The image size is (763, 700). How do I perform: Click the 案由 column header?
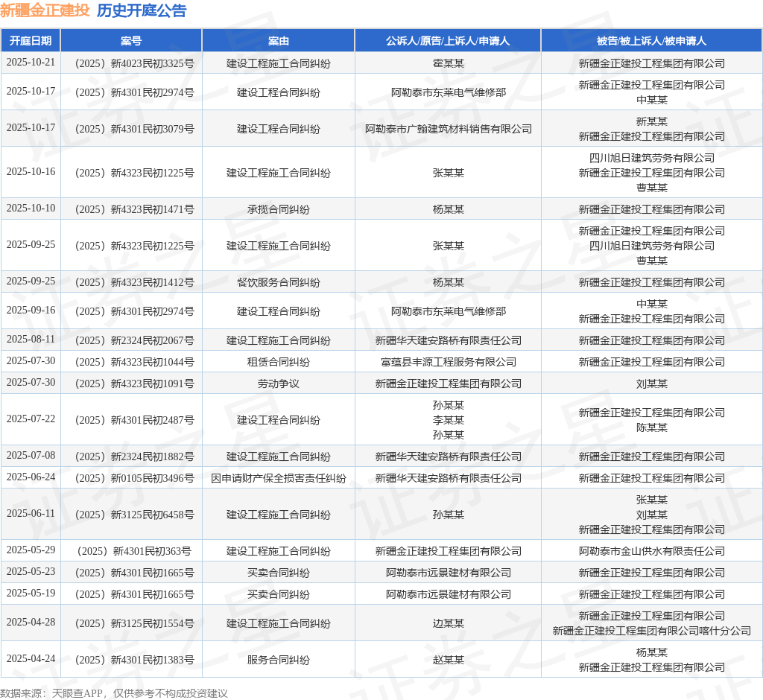point(279,41)
